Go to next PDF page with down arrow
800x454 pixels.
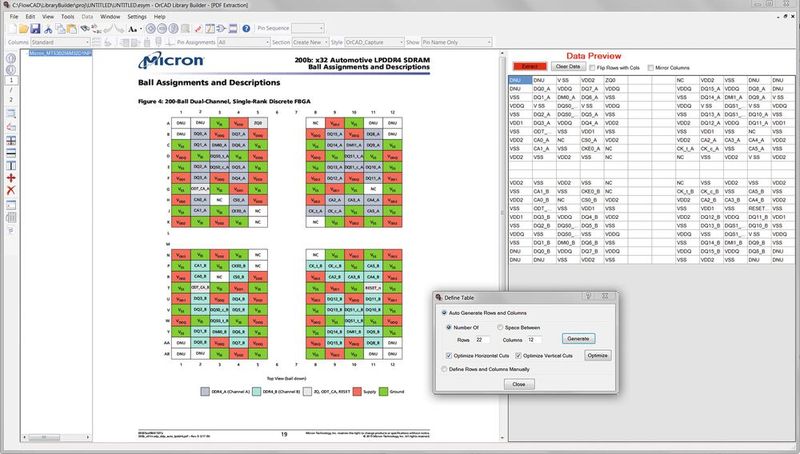(11, 69)
